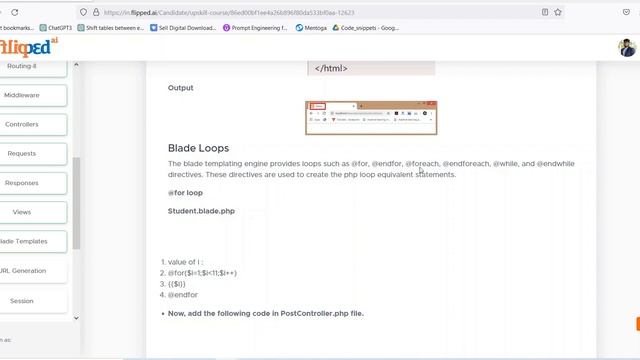
Task: Click the '</html>' code line
Action: click(x=331, y=69)
